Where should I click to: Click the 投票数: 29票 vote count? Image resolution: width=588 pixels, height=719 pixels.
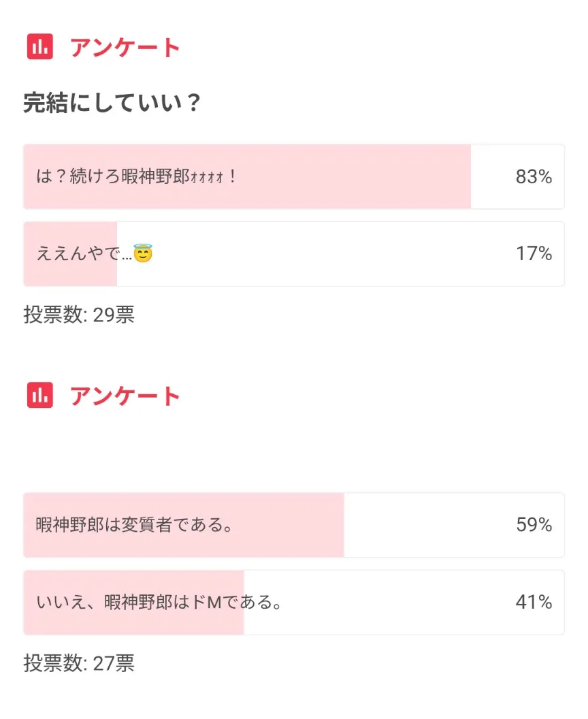(x=79, y=315)
